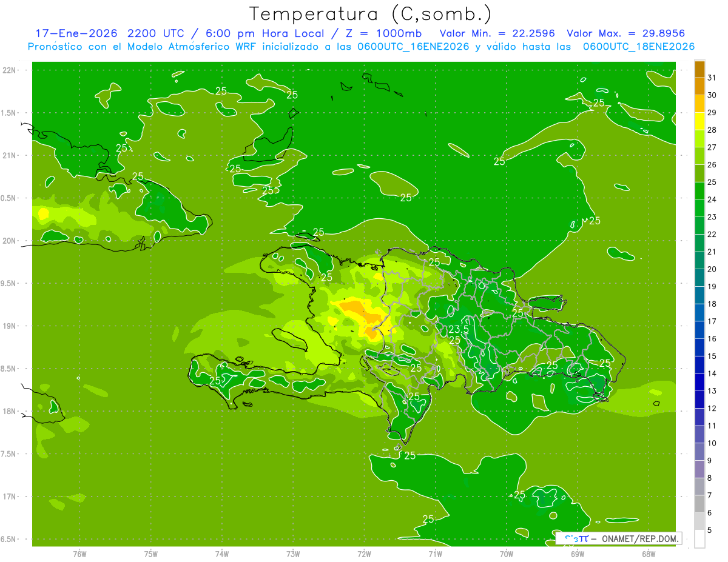Click the '0600UTC_18ENE2026' valid-until time
The width and height of the screenshot is (728, 562).
(x=639, y=47)
